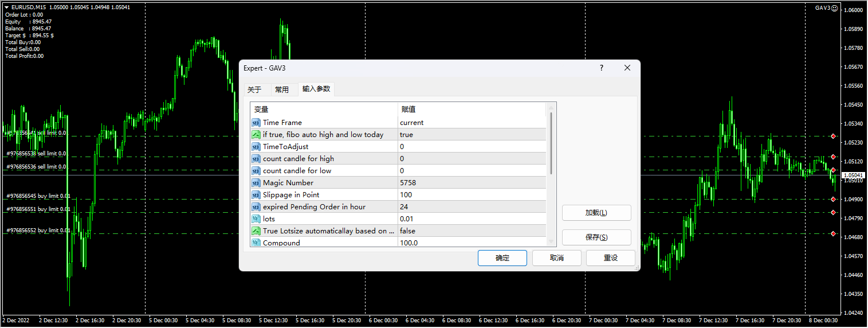Click the 加载(L) button
The width and height of the screenshot is (868, 328).
596,213
